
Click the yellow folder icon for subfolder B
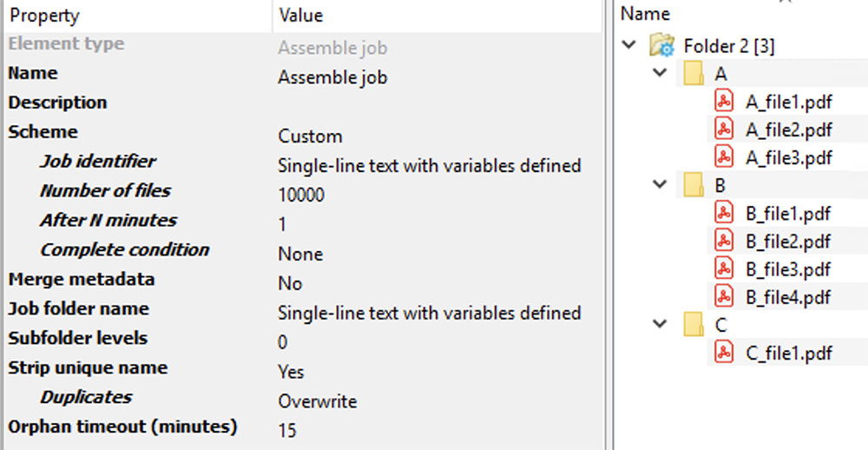(694, 185)
